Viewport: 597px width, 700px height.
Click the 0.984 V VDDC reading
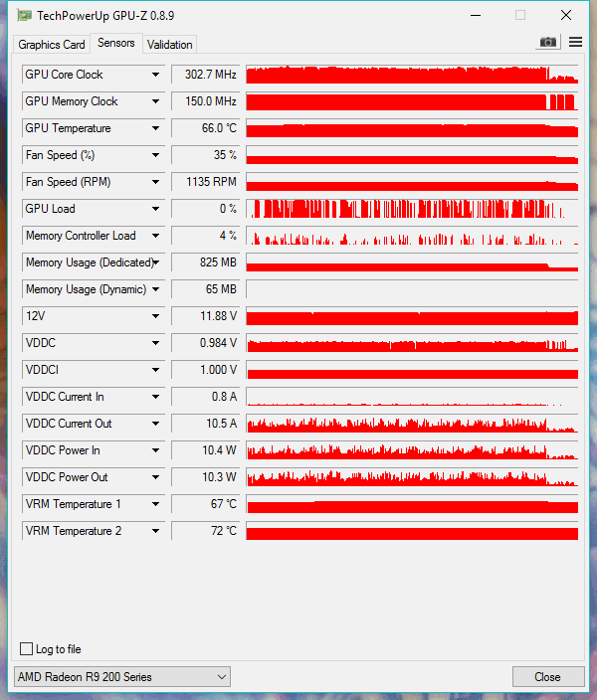pos(206,343)
